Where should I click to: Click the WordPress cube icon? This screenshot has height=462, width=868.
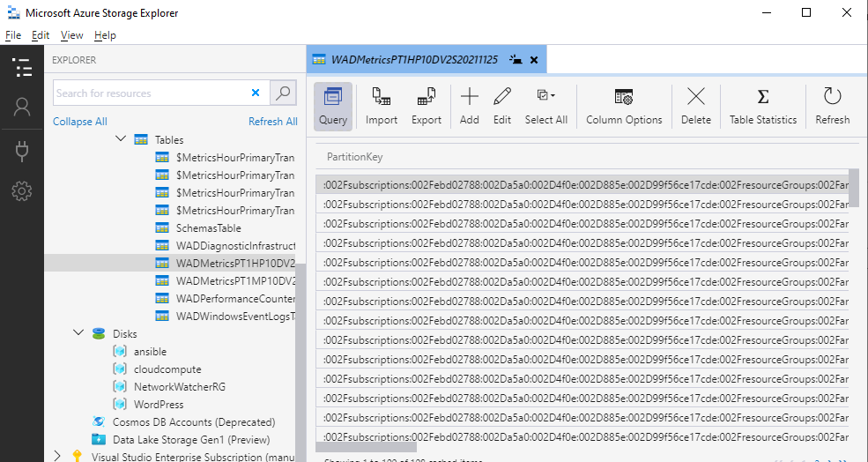(120, 404)
